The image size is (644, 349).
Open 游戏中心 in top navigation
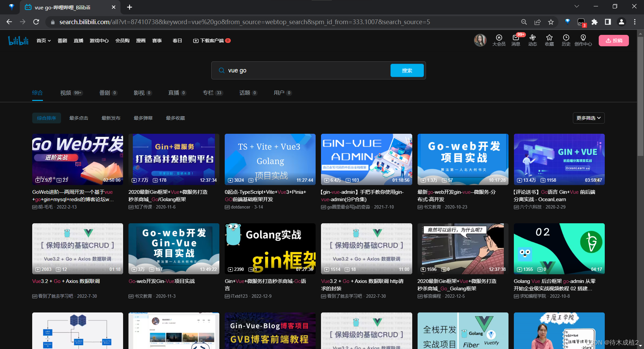tap(99, 41)
